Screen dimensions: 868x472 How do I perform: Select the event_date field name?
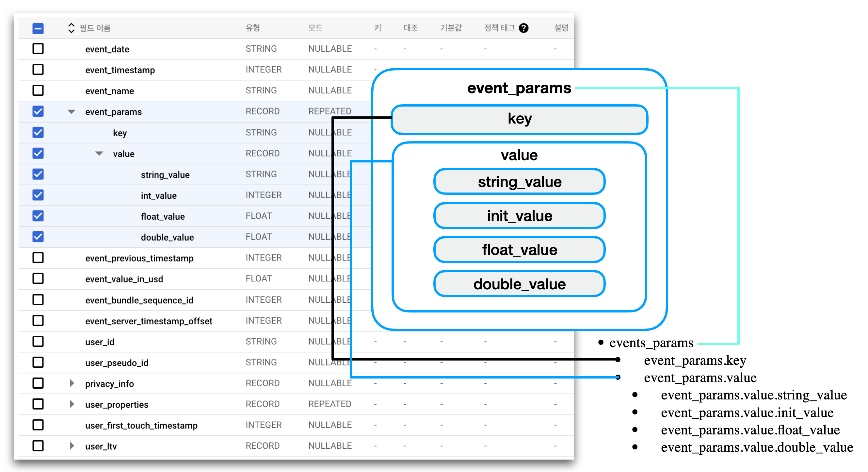click(107, 49)
